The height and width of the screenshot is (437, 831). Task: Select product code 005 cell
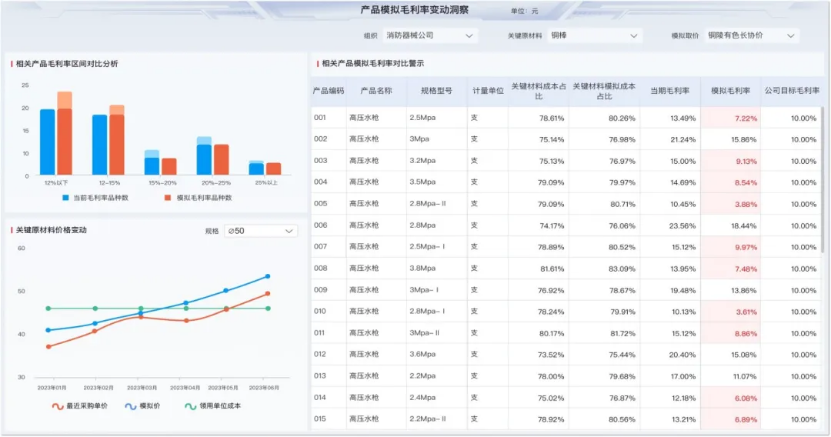pos(329,204)
